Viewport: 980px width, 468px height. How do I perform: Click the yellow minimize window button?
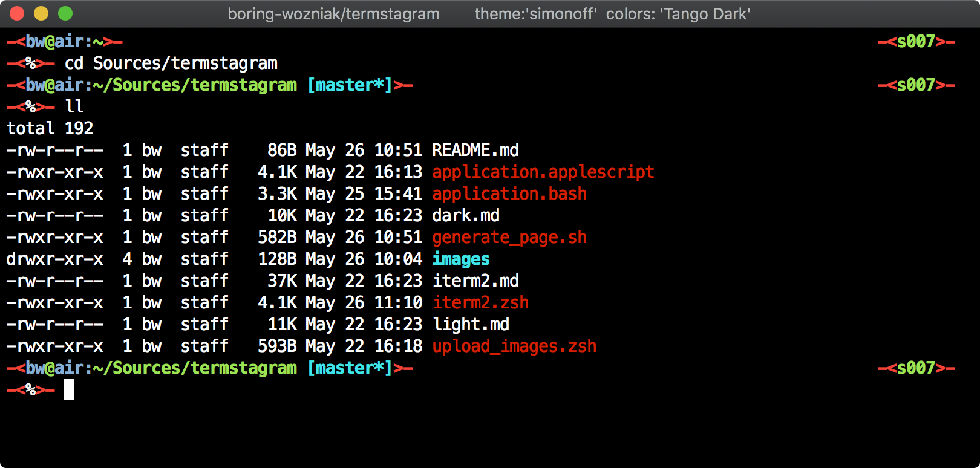(x=41, y=13)
